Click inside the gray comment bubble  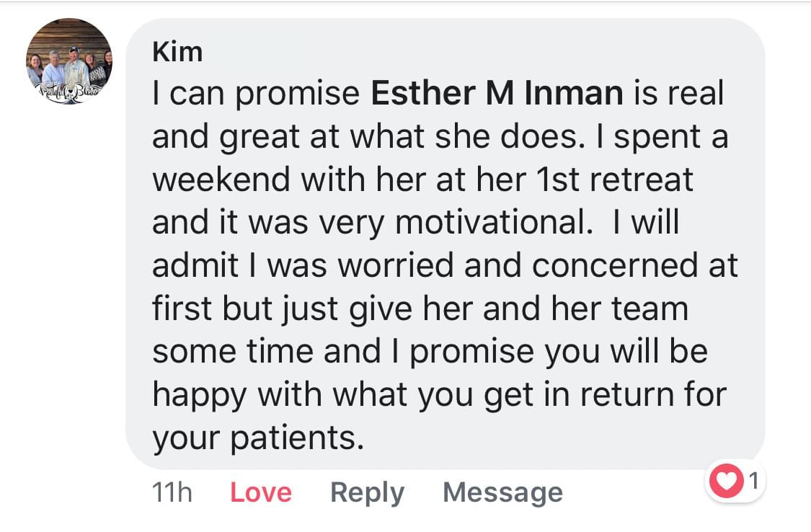445,243
